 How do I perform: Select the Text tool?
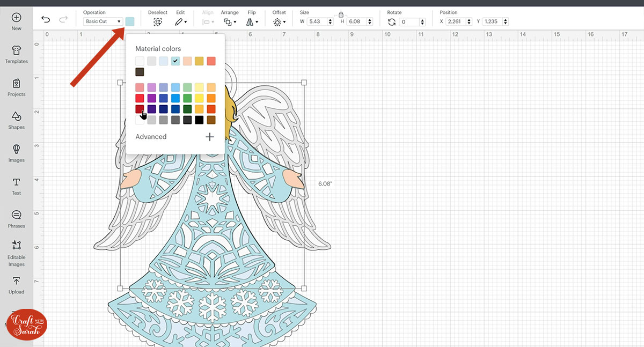click(x=16, y=186)
